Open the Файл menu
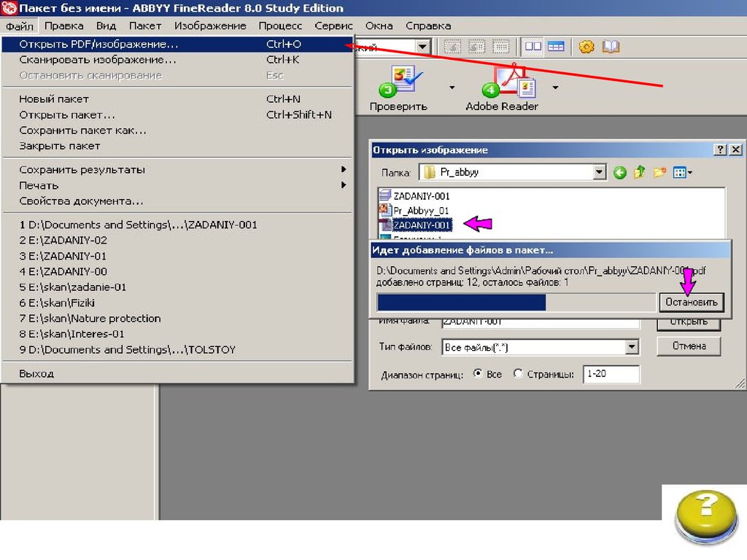747x560 pixels. point(20,26)
